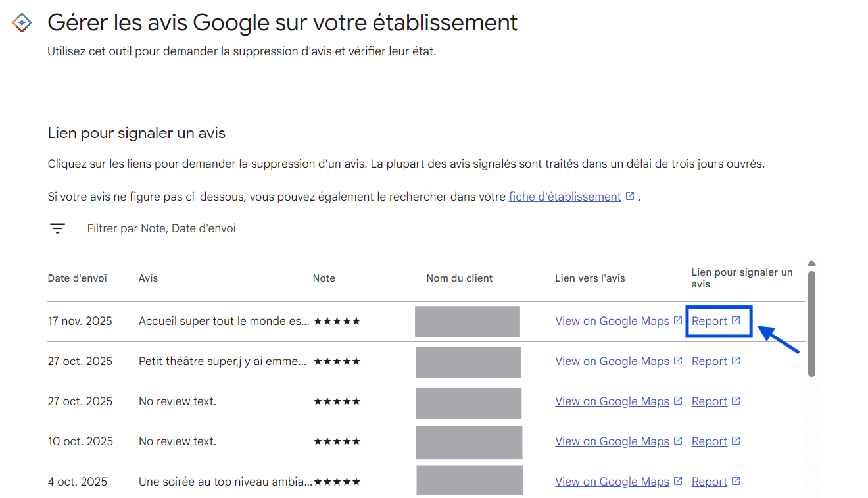Select the five-star rating of the 17 nov. review
The image size is (868, 498).
[x=337, y=320]
